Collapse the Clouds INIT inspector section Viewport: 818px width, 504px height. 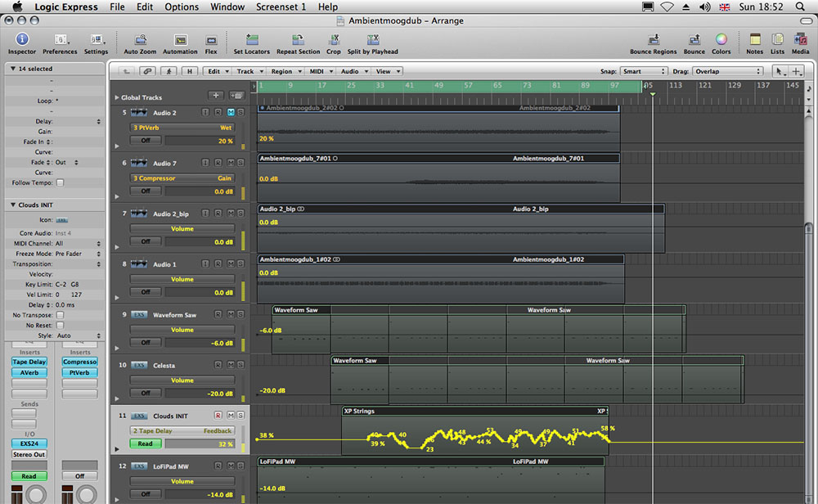(12, 205)
